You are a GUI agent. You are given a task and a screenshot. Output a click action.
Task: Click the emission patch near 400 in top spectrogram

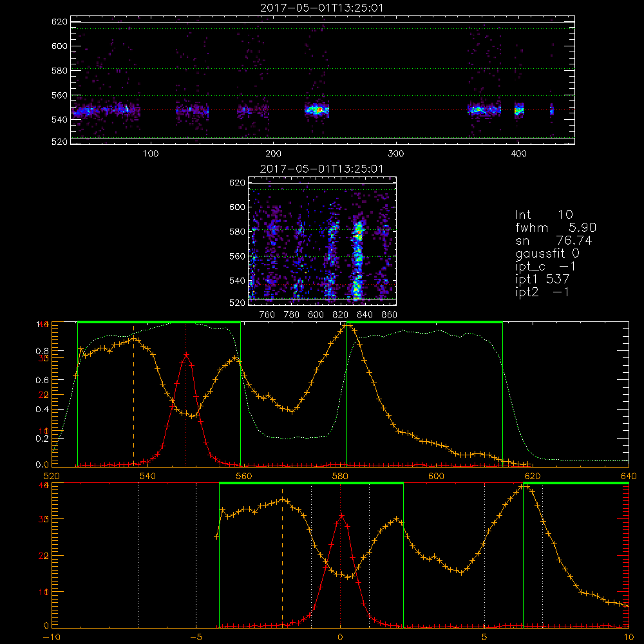click(520, 110)
